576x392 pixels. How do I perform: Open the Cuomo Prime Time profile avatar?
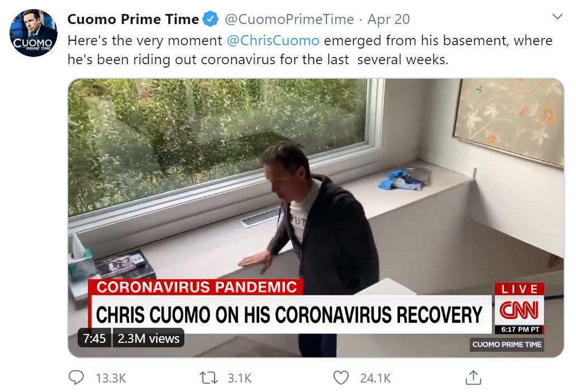click(x=34, y=32)
